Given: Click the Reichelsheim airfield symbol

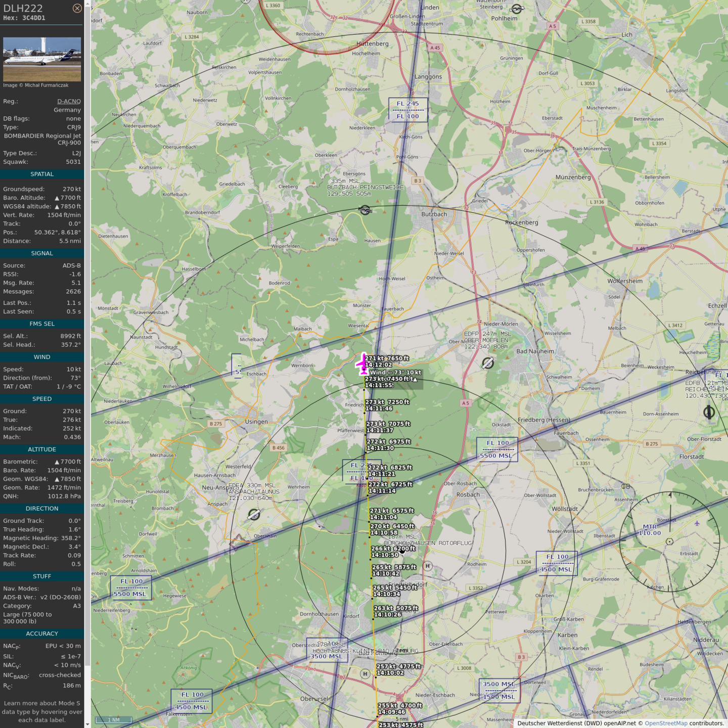Looking at the screenshot, I should pos(709,413).
